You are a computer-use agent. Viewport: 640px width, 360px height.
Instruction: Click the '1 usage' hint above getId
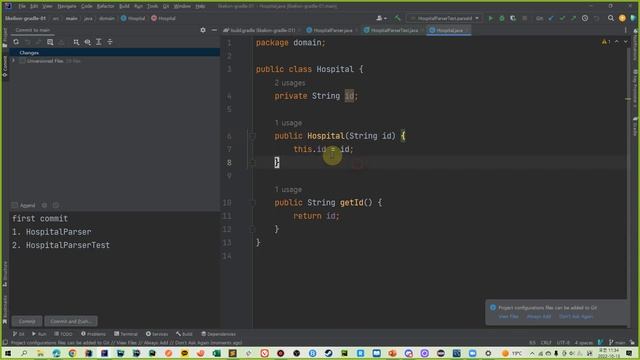tap(288, 190)
